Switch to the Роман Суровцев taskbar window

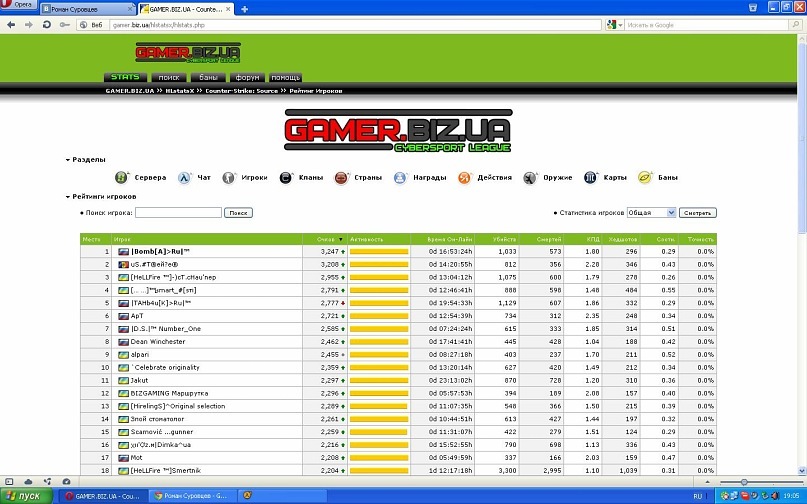point(191,496)
